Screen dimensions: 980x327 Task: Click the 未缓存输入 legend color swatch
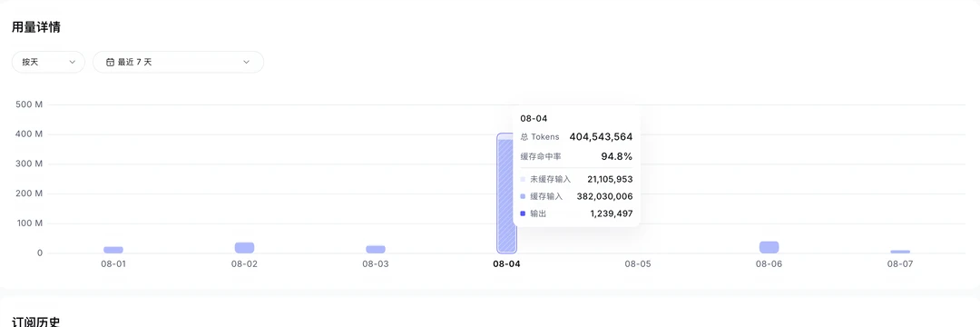tap(523, 180)
